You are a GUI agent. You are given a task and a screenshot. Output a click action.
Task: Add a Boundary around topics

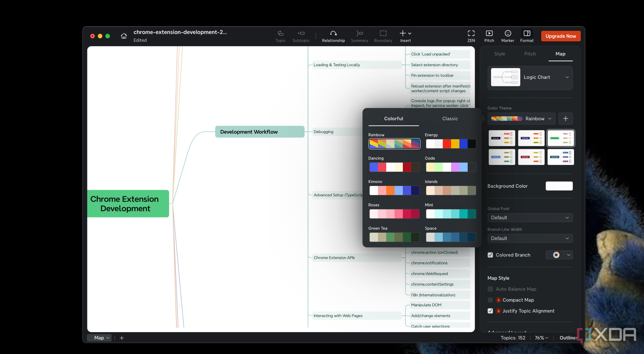coord(383,36)
